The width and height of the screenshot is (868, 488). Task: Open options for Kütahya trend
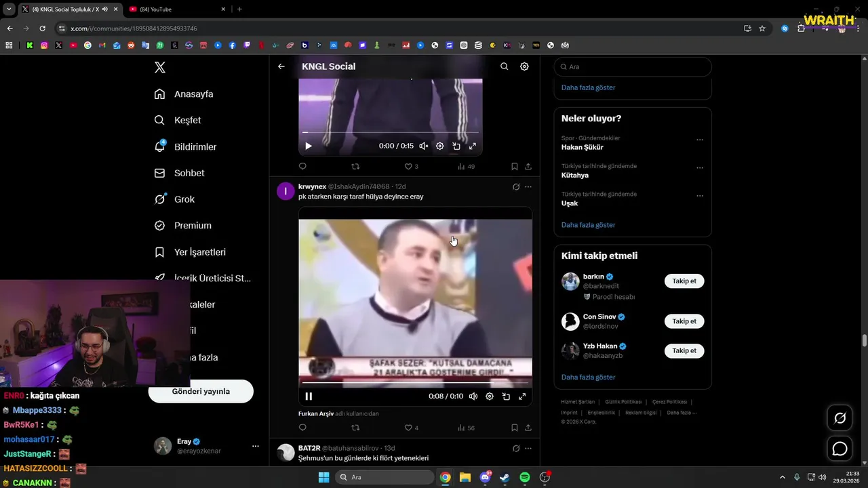coord(700,168)
